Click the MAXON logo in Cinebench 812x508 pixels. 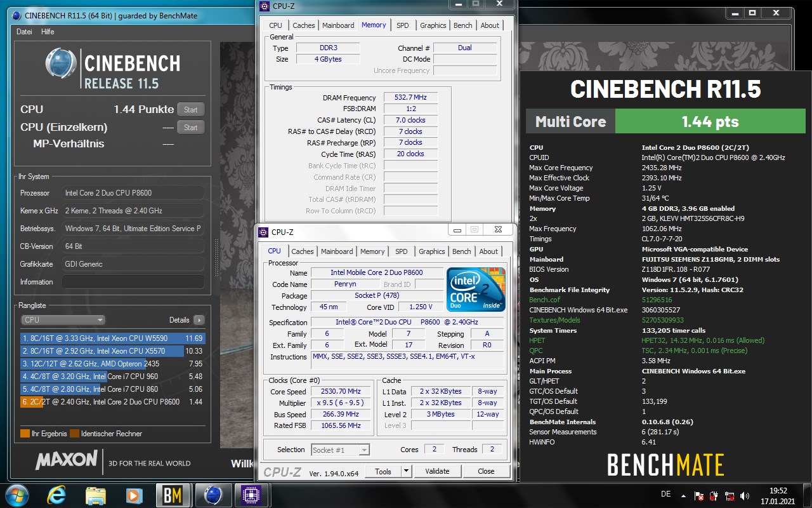[x=67, y=459]
